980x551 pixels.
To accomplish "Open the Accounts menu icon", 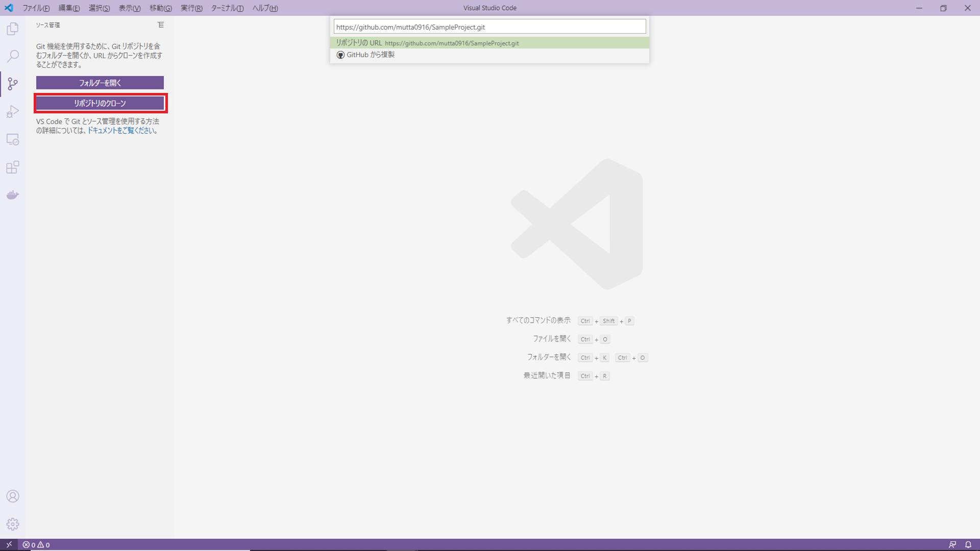I will (13, 496).
